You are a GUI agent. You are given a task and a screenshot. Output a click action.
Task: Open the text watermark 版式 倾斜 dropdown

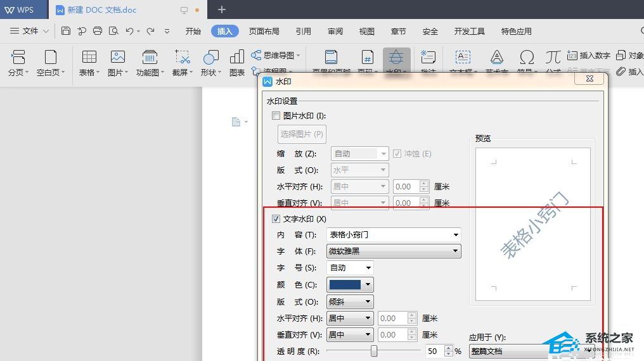(350, 302)
